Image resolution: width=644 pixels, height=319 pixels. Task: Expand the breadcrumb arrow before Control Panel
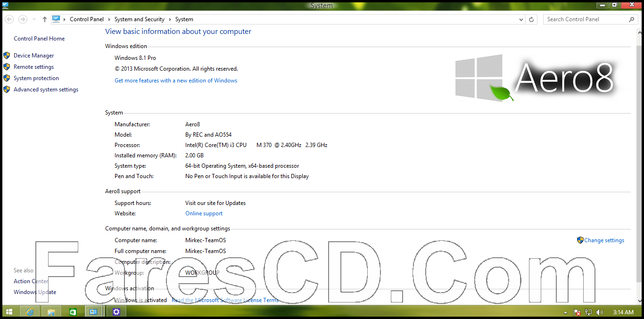[x=65, y=19]
